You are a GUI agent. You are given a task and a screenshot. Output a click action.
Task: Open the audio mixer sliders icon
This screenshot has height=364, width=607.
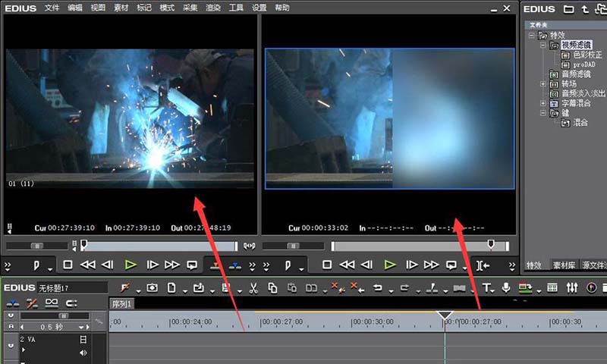point(571,287)
